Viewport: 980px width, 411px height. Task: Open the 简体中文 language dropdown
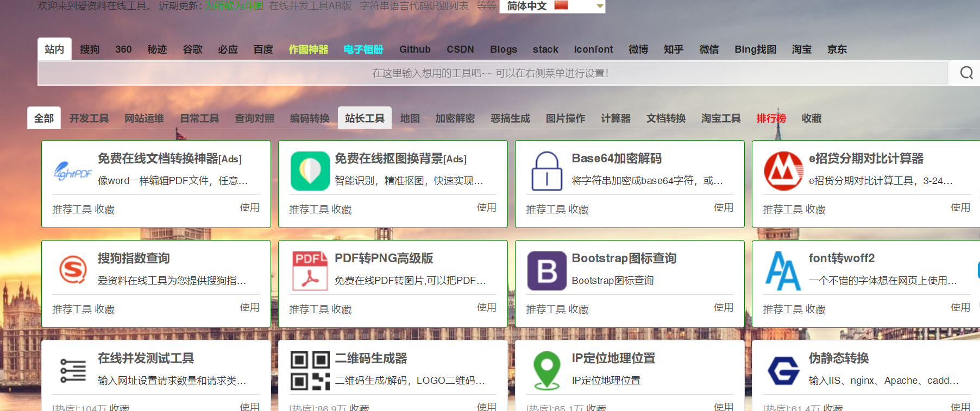pyautogui.click(x=552, y=6)
